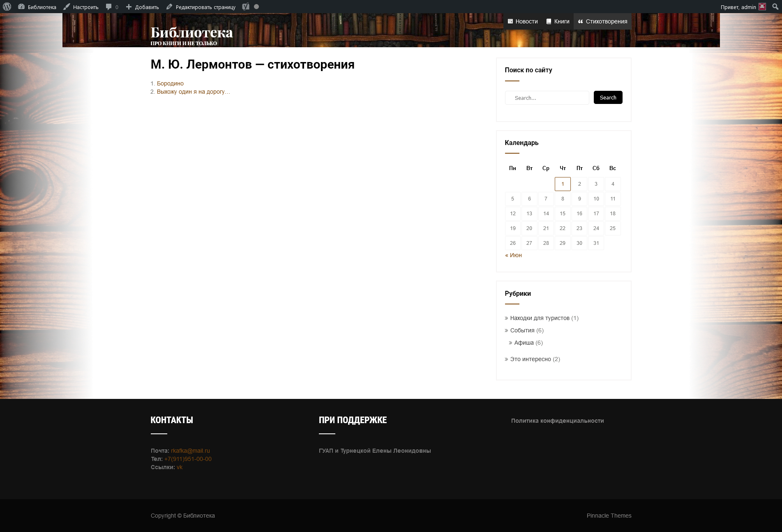The width and height of the screenshot is (782, 532).
Task: Open the Это интересно category
Action: [x=531, y=359]
